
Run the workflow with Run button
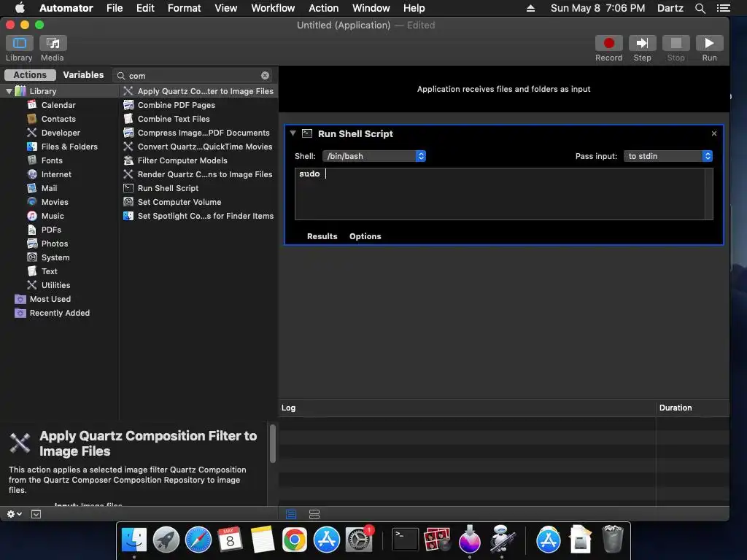tap(709, 43)
